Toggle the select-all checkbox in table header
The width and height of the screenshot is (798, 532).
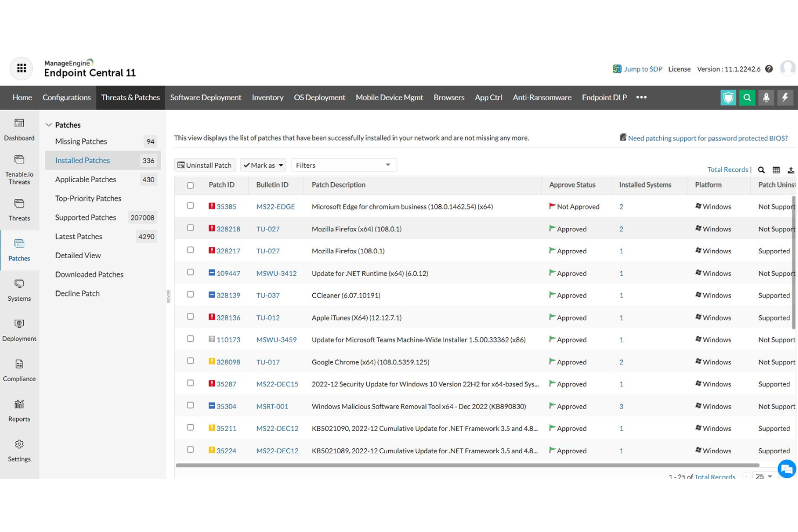pyautogui.click(x=190, y=185)
